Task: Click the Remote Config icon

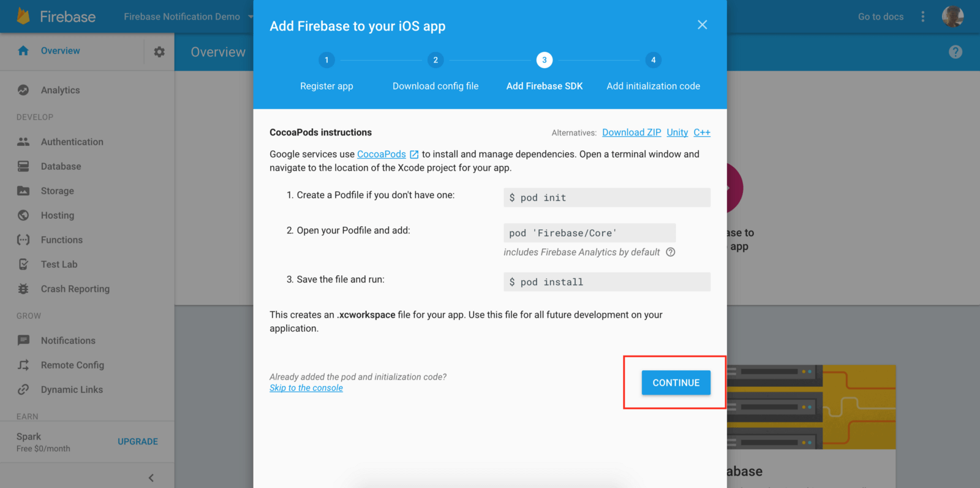Action: click(23, 365)
